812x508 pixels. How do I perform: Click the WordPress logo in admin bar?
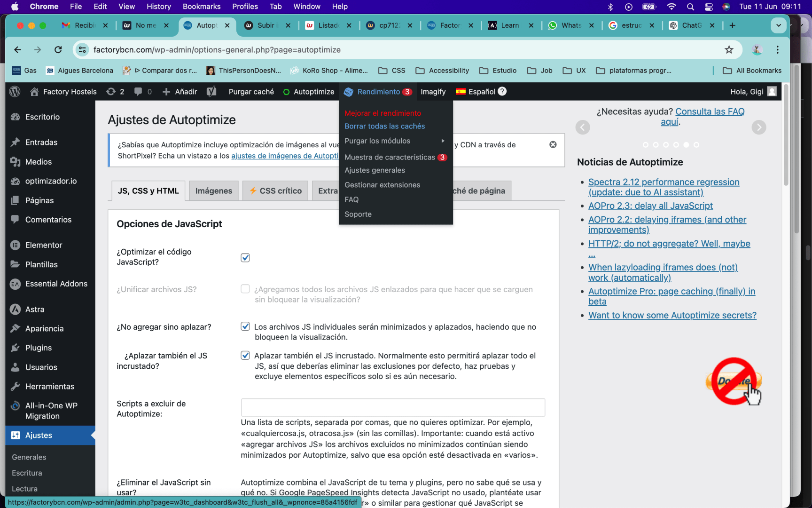tap(15, 92)
